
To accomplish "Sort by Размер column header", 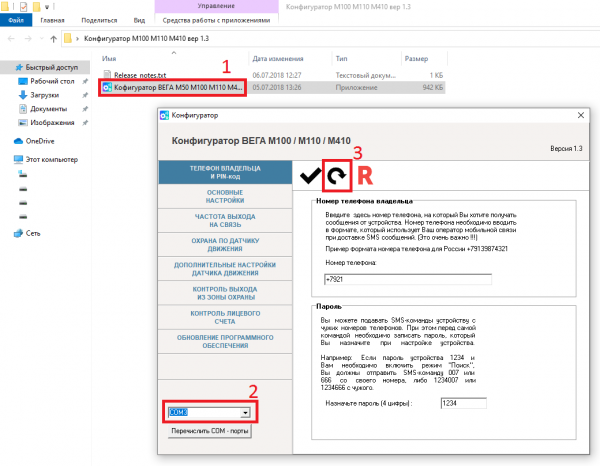I will [416, 59].
